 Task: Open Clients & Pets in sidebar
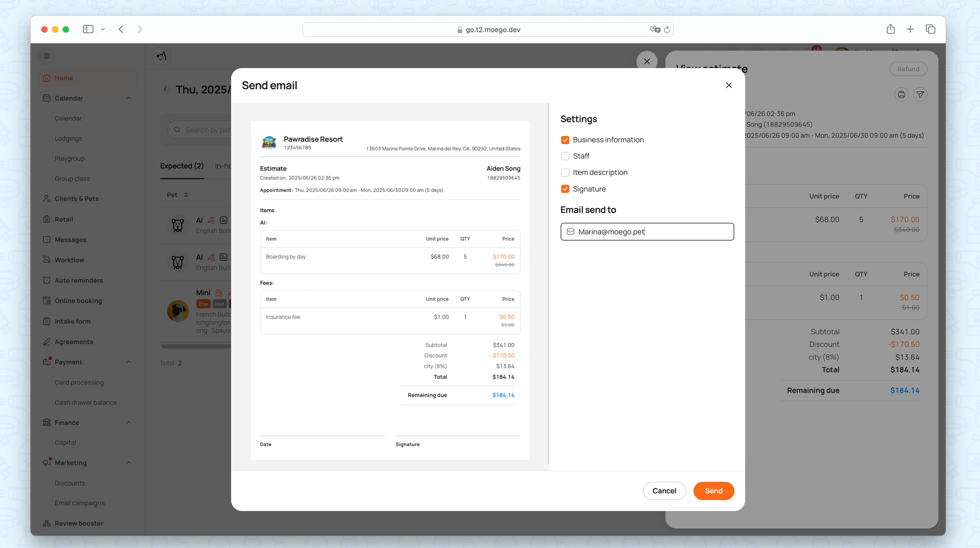[76, 199]
